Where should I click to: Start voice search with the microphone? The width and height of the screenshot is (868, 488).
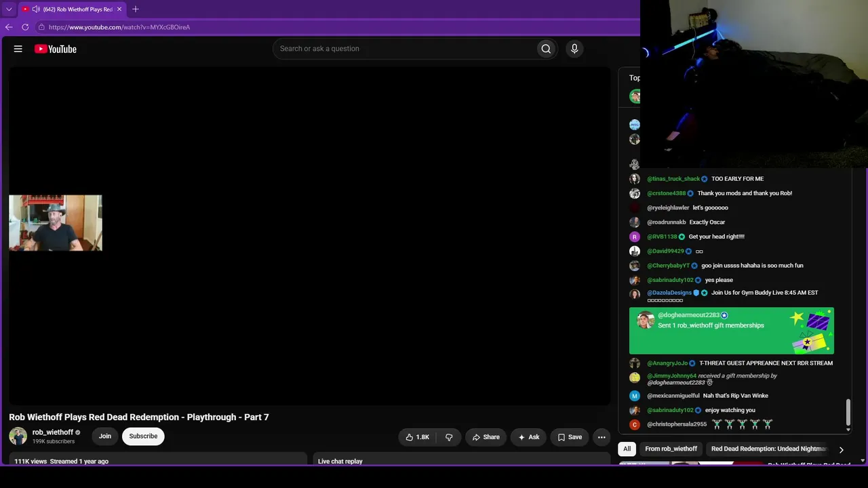pyautogui.click(x=574, y=49)
